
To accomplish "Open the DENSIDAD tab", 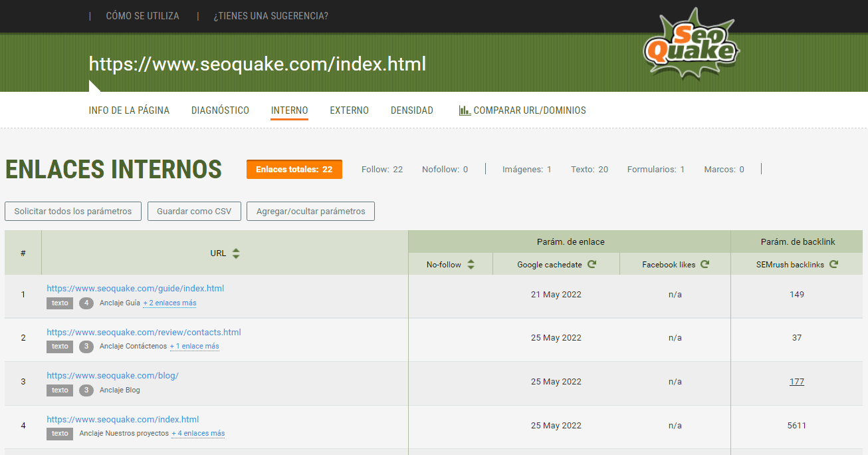I will point(412,110).
